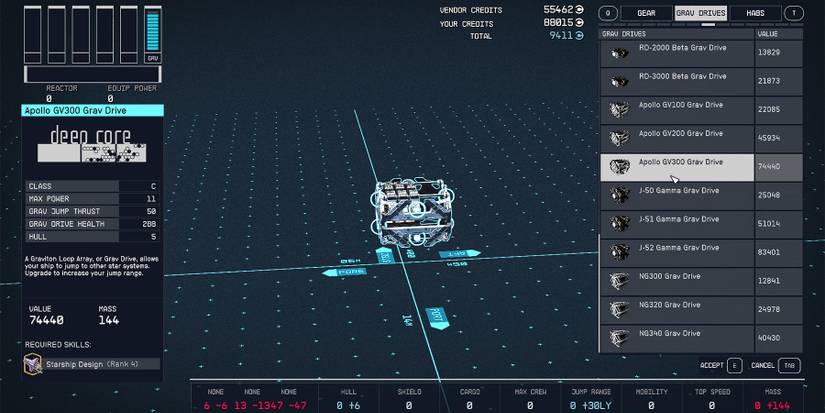Click the CARGO stat in bottom bar
825x413 pixels.
[x=469, y=399]
